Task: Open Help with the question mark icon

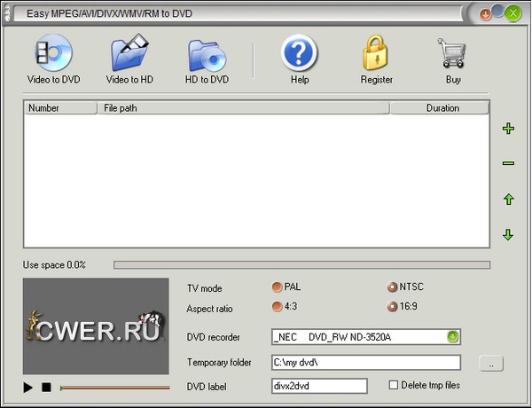Action: click(x=299, y=55)
